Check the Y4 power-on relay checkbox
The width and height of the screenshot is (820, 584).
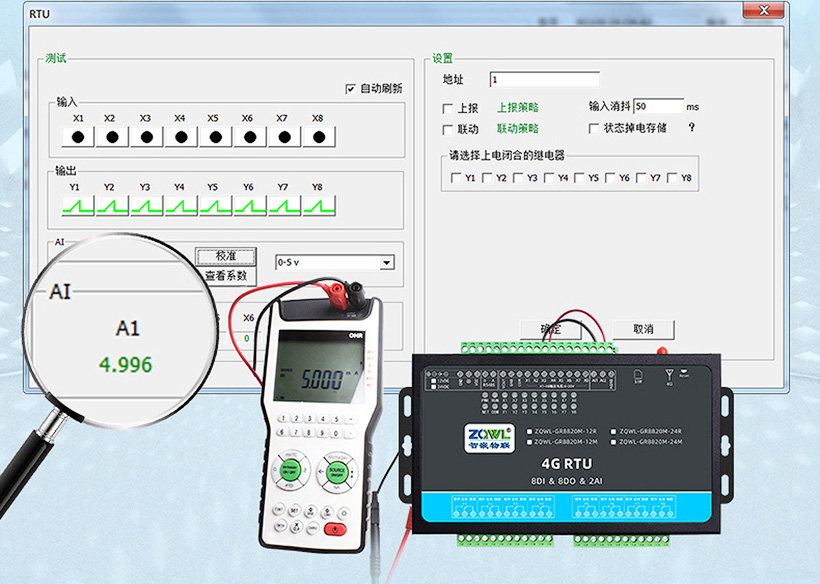pyautogui.click(x=548, y=178)
